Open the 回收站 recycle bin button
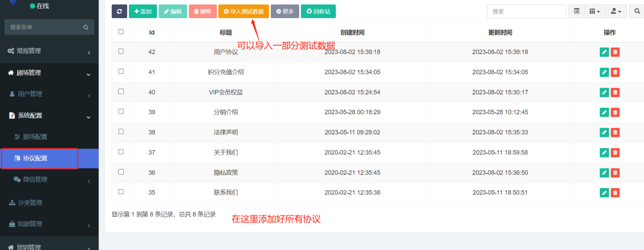Screen dimensions: 644x250 pyautogui.click(x=318, y=11)
